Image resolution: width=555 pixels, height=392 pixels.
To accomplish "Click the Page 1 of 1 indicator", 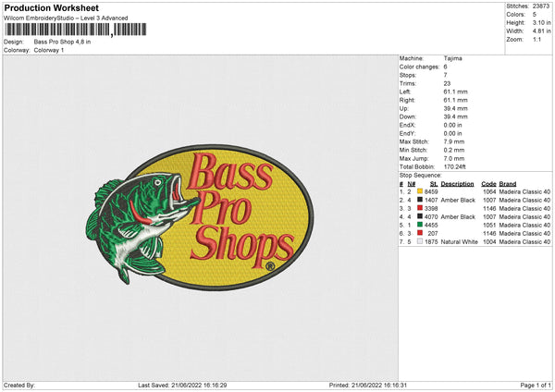I will (x=536, y=385).
